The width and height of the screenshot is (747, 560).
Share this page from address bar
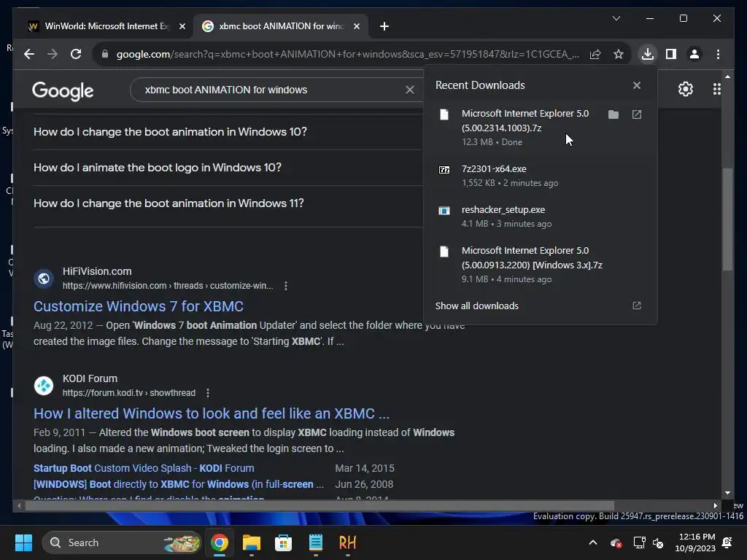tap(595, 54)
